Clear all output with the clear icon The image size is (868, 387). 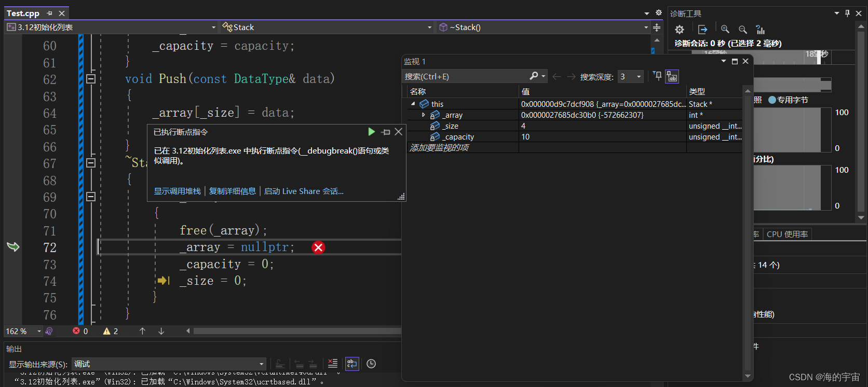click(x=333, y=364)
